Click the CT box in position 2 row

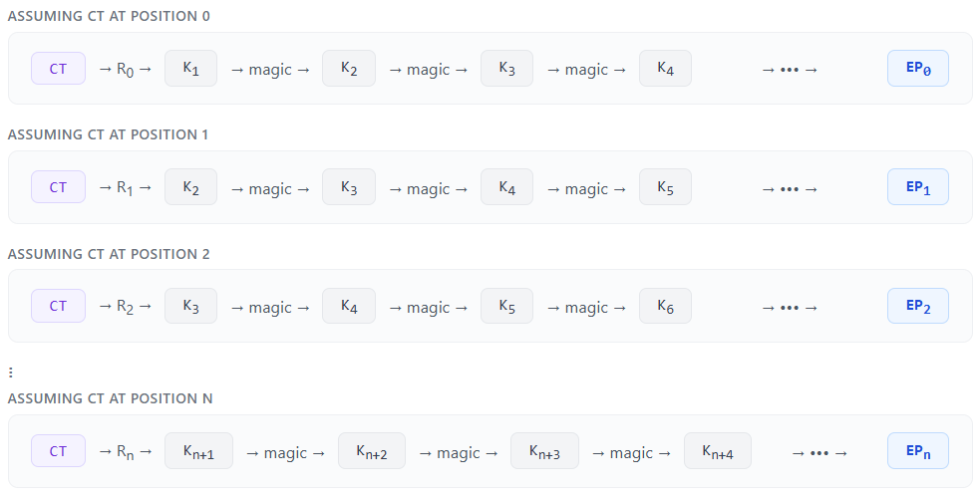(58, 306)
